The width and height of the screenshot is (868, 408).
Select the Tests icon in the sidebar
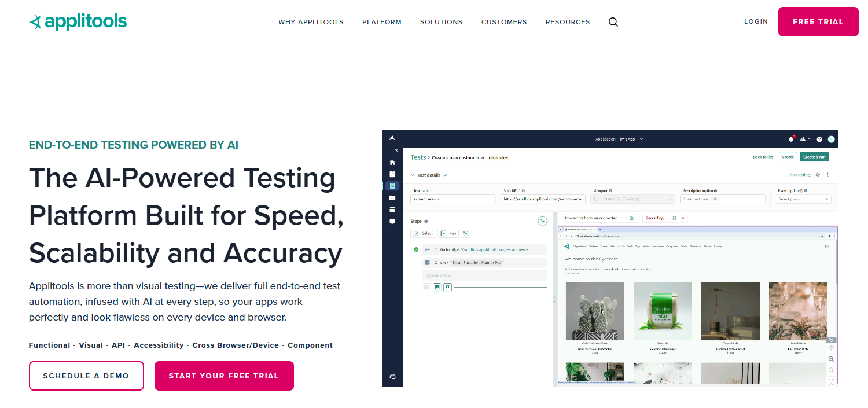pyautogui.click(x=392, y=185)
